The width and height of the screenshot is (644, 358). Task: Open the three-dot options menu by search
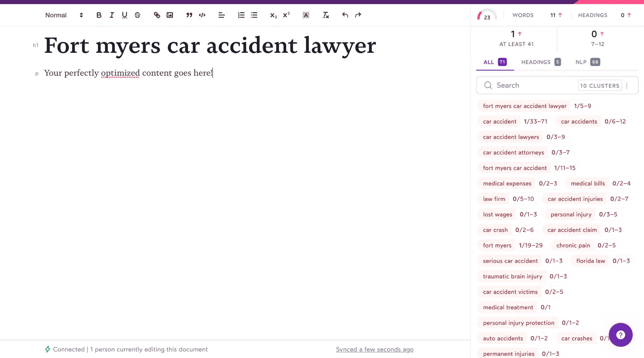[627, 85]
